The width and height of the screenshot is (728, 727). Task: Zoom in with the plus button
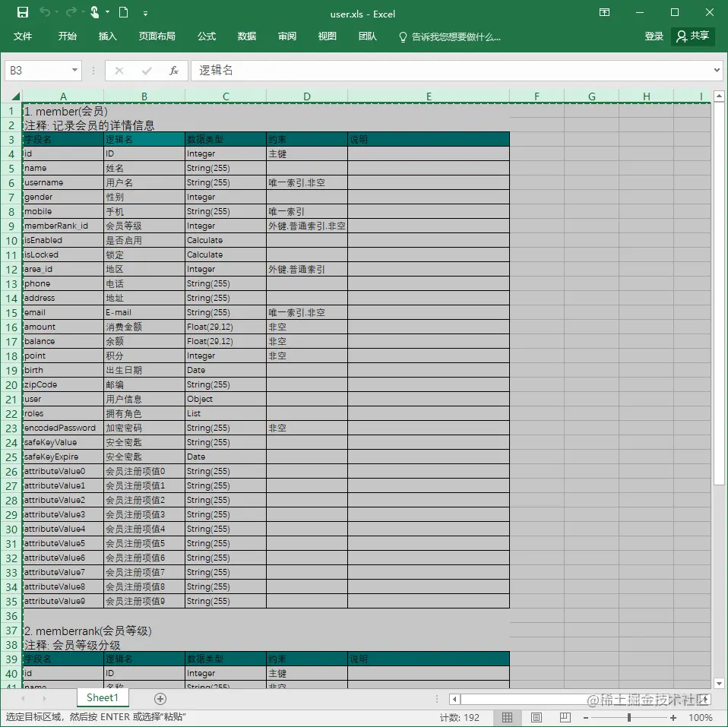pyautogui.click(x=673, y=718)
